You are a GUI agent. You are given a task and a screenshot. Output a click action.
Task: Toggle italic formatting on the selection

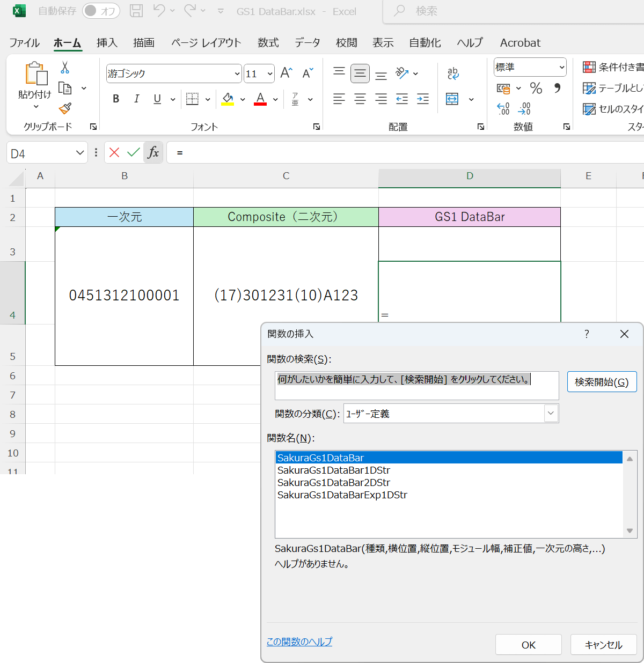tap(136, 99)
